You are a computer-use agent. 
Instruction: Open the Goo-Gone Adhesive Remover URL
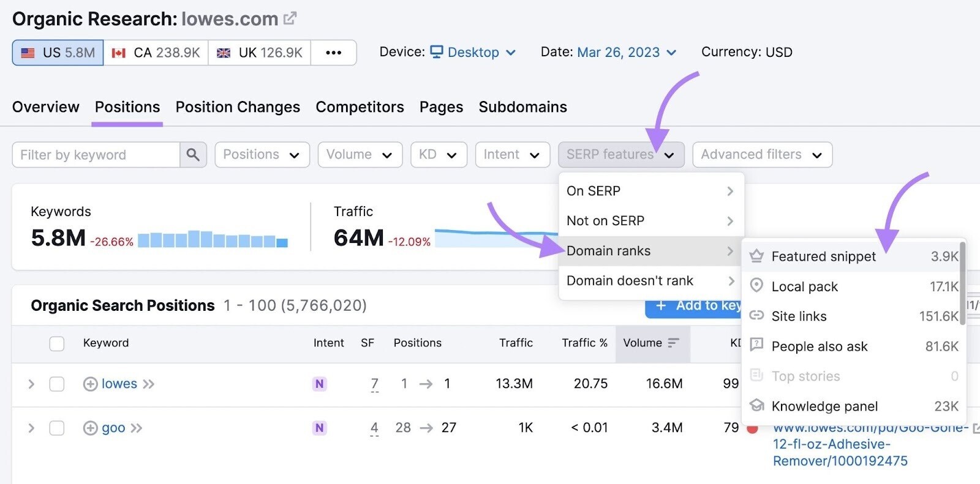point(870,444)
